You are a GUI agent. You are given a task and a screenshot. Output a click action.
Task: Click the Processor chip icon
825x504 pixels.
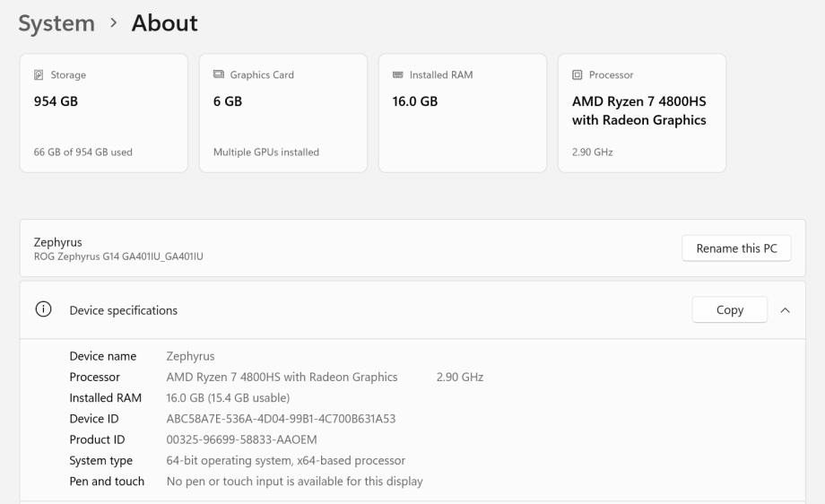coord(577,75)
